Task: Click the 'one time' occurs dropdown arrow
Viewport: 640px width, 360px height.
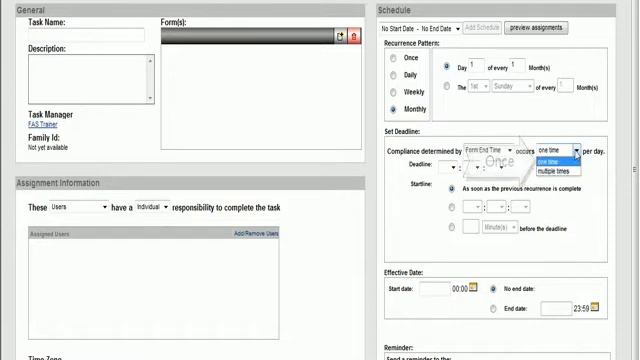Action: coord(576,151)
